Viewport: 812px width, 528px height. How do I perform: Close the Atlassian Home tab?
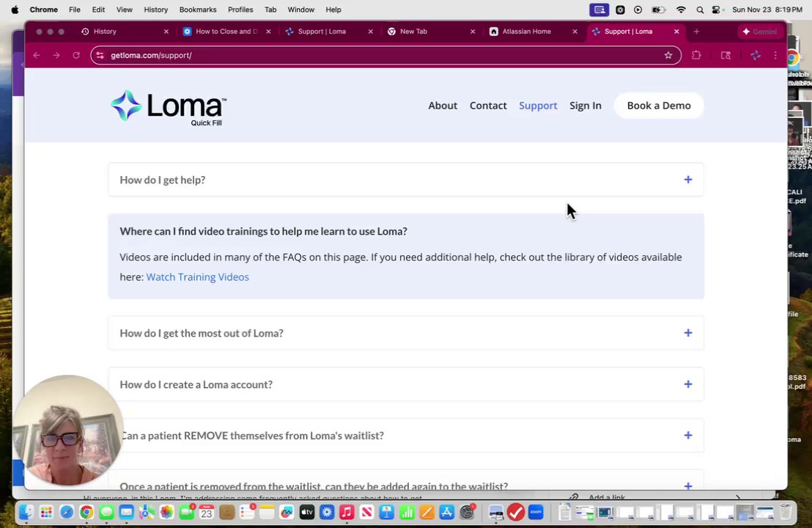[575, 32]
